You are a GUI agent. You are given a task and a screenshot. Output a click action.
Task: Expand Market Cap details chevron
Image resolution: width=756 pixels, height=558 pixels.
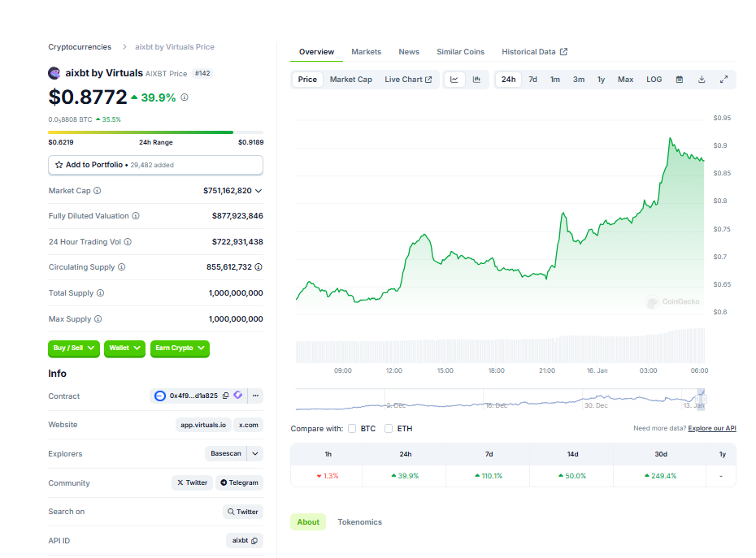click(x=259, y=191)
